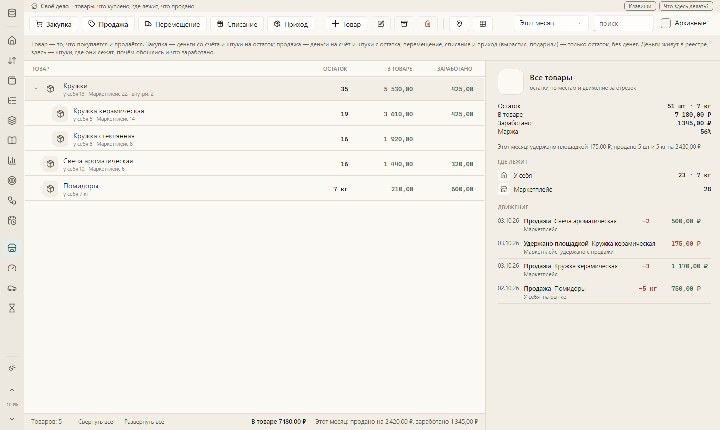Click the red delete toolbar icon
Image resolution: width=720 pixels, height=430 pixels.
tap(428, 24)
